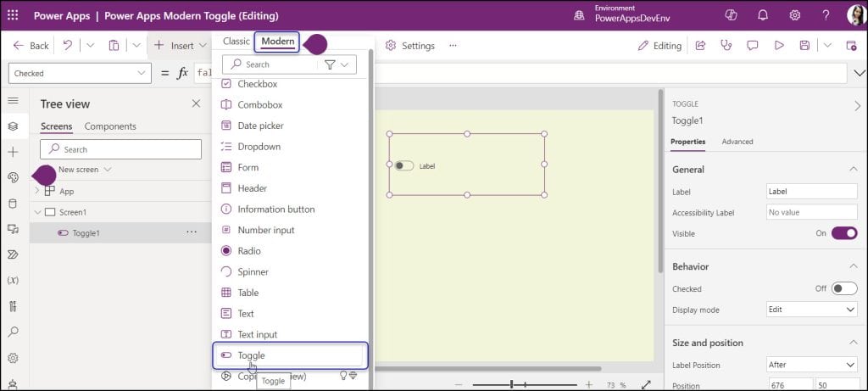Select the Properties tab
The image size is (868, 391).
coord(687,142)
